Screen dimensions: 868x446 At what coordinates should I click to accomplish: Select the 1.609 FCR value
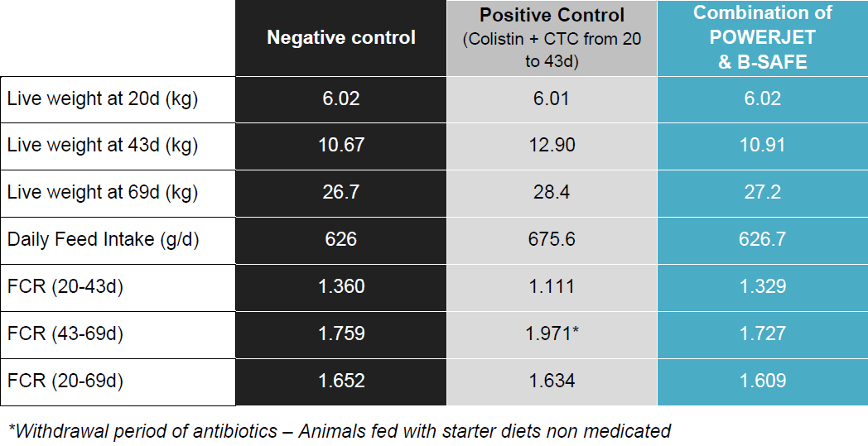762,381
